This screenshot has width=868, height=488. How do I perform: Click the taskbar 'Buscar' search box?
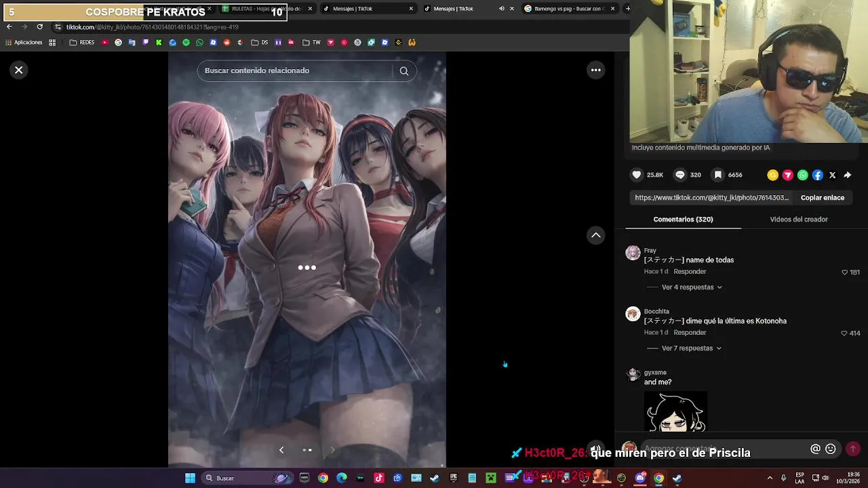[x=247, y=478]
